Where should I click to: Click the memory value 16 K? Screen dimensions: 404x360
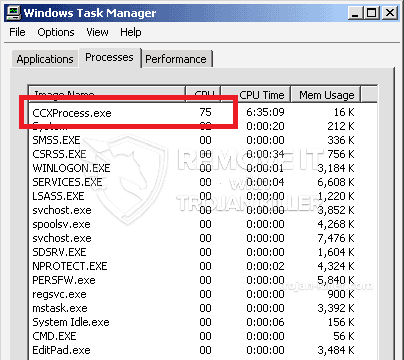[344, 112]
